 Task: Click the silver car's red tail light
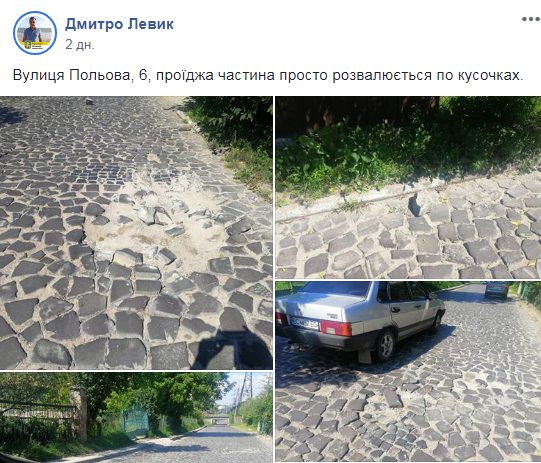tap(335, 328)
